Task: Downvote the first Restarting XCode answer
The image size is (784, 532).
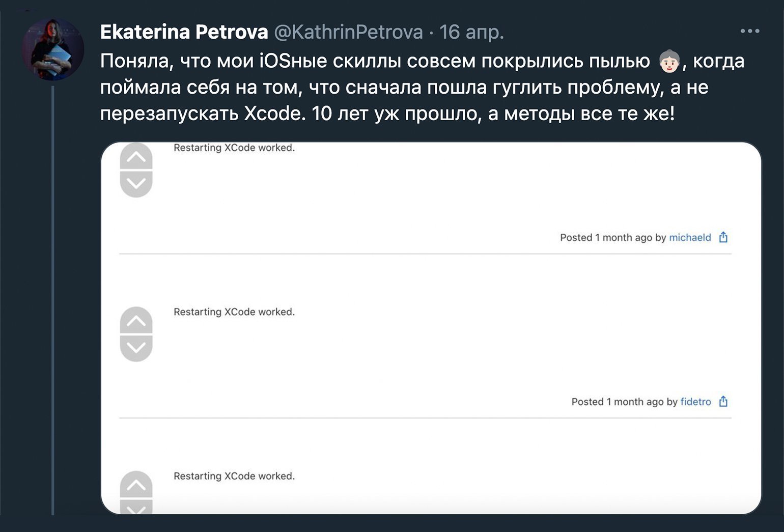Action: coord(136,184)
